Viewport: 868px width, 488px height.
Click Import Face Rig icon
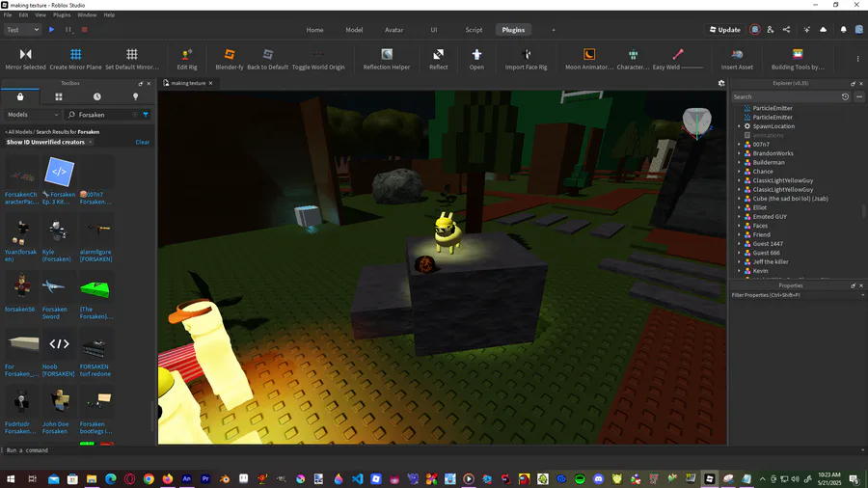(526, 54)
